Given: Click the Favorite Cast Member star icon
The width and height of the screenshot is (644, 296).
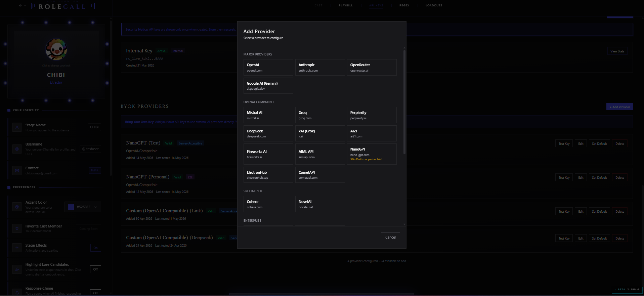Looking at the screenshot, I should tap(17, 228).
